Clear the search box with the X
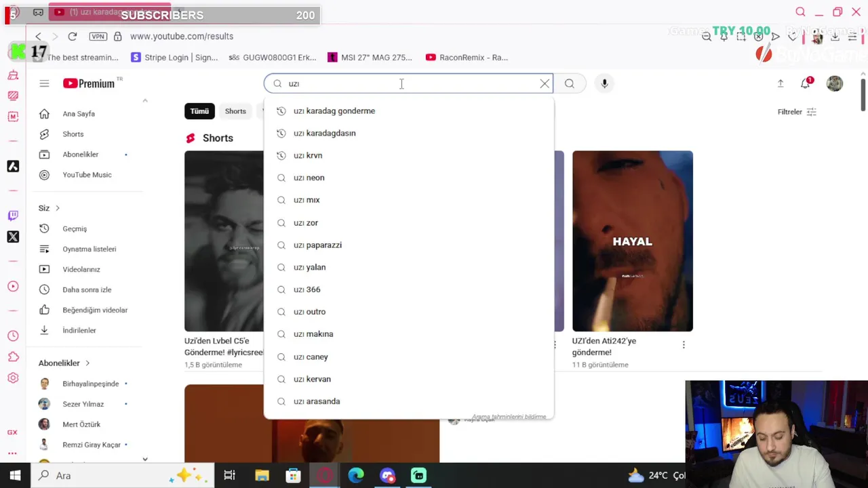 tap(545, 83)
